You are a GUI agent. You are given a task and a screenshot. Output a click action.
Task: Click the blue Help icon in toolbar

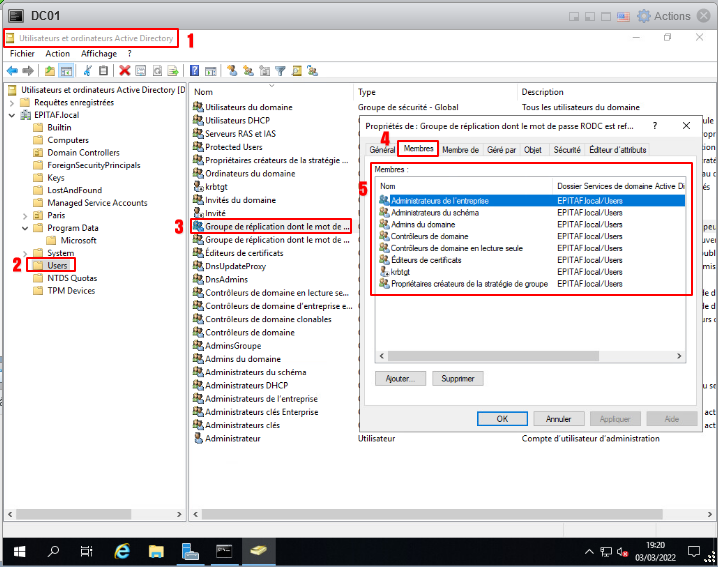coord(193,71)
